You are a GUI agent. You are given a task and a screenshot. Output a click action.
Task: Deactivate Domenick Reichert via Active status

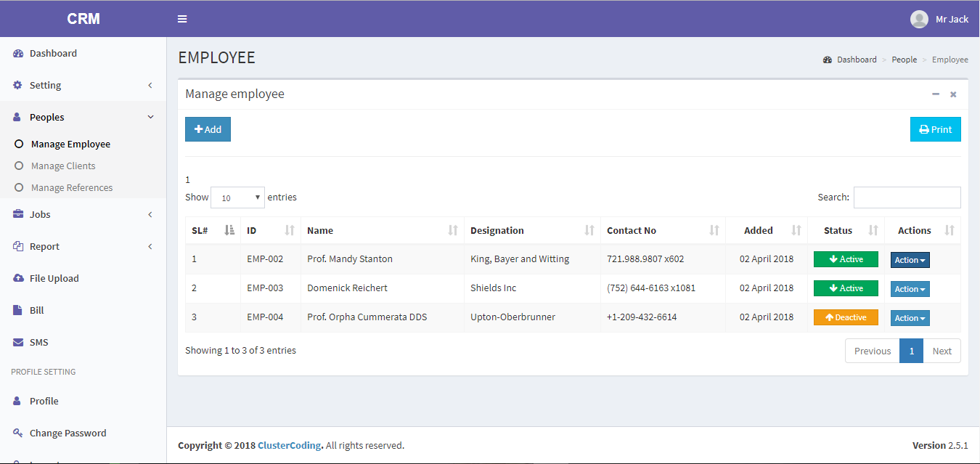(846, 288)
